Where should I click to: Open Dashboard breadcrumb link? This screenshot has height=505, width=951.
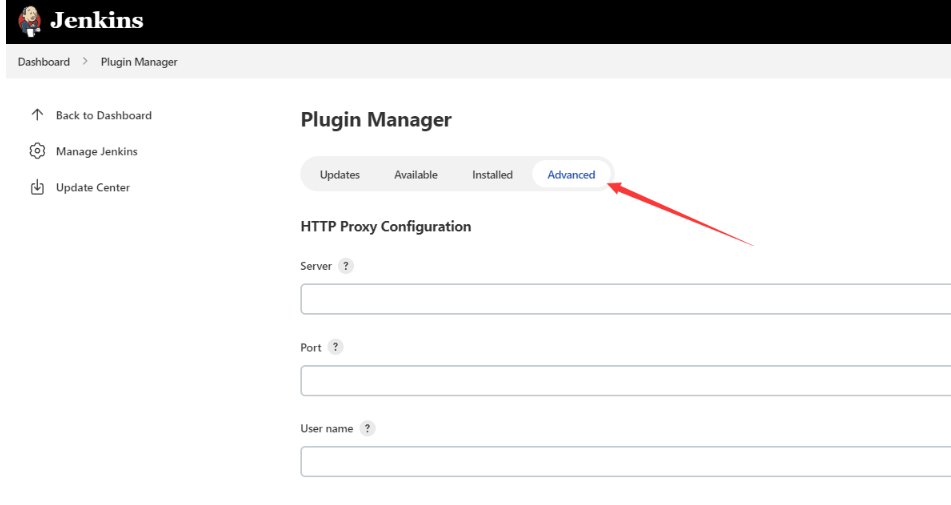(44, 62)
